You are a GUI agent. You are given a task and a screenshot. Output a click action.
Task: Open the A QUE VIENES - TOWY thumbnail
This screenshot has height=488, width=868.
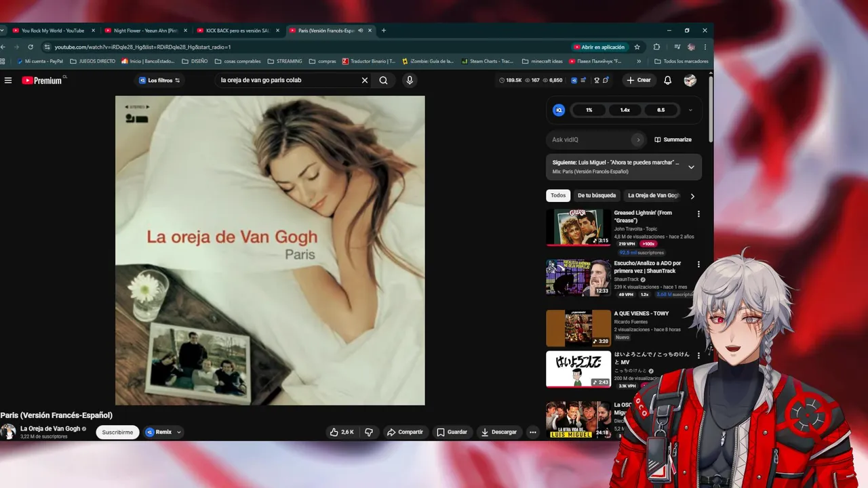578,328
